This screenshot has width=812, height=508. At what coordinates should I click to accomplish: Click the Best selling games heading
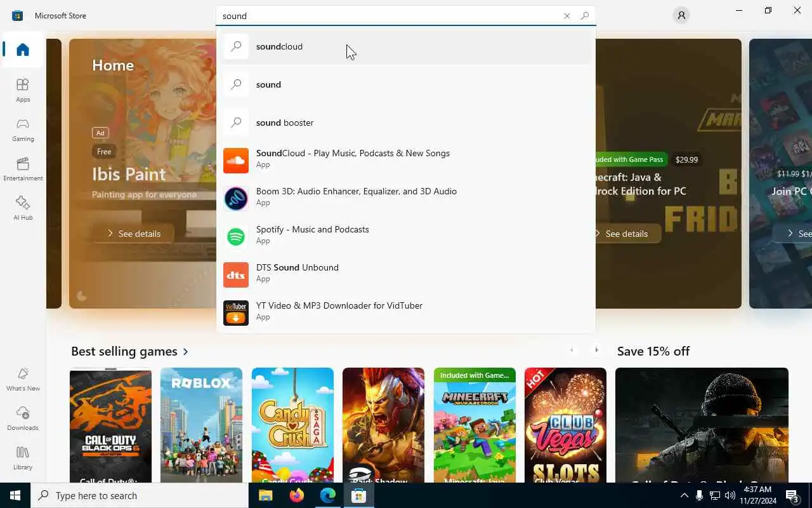coord(124,351)
